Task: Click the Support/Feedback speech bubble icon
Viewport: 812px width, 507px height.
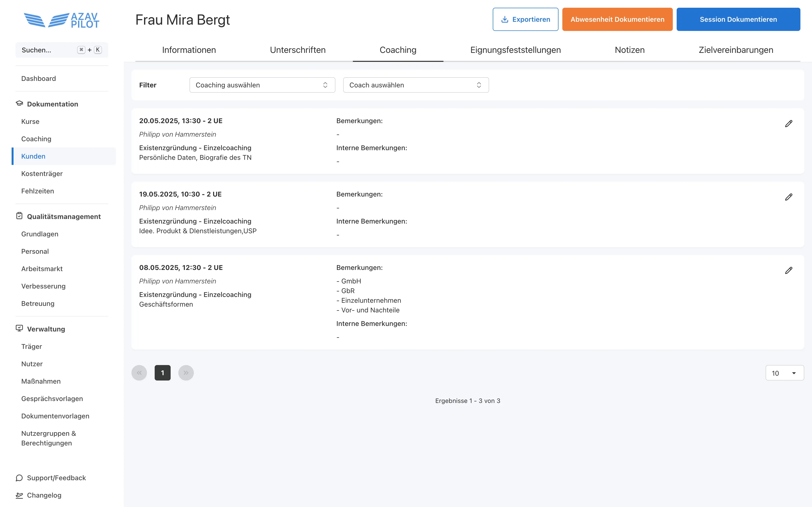Action: click(19, 478)
